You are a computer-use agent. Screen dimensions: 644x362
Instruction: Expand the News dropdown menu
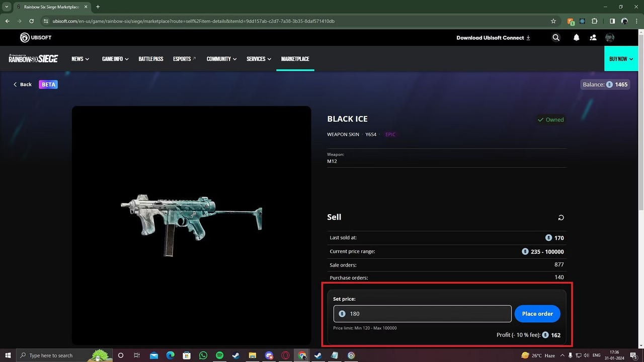[x=80, y=59]
